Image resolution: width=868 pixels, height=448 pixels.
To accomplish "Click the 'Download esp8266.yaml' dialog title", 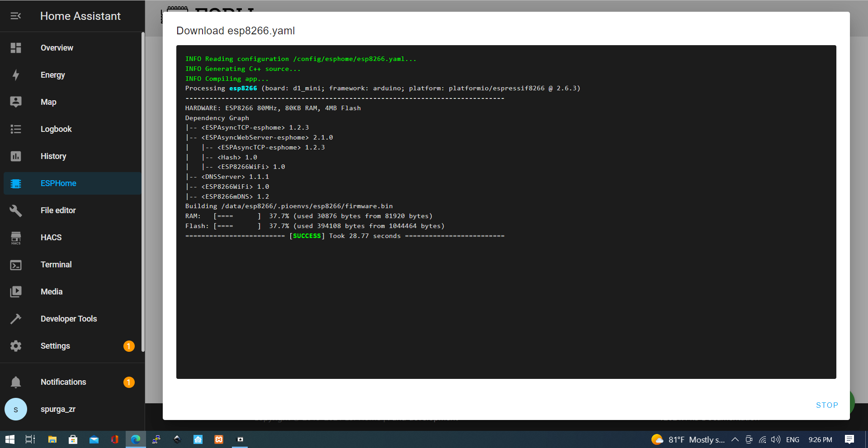I will (x=236, y=31).
